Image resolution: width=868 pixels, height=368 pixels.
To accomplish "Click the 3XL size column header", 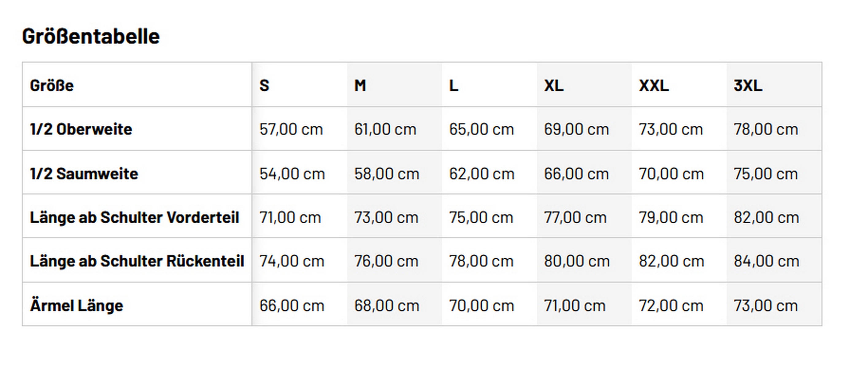I will [x=748, y=85].
